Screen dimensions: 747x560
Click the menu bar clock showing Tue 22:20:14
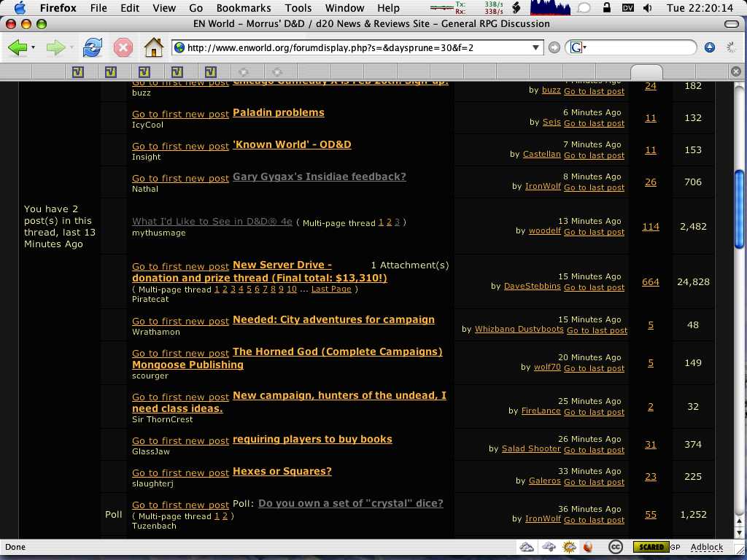click(700, 7)
